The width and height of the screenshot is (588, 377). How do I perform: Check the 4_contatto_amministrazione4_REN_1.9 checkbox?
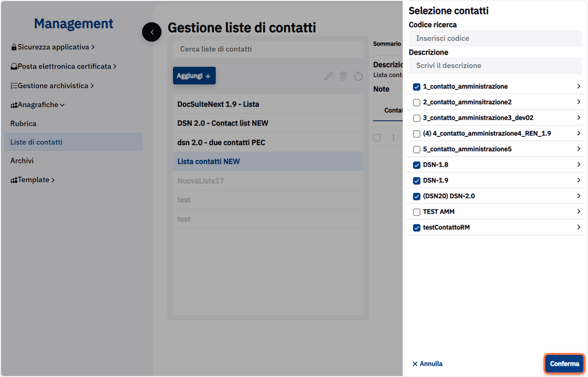click(x=416, y=134)
